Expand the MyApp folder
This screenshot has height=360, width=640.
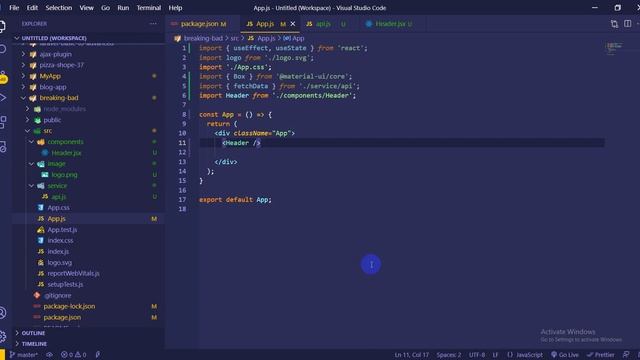pyautogui.click(x=50, y=76)
